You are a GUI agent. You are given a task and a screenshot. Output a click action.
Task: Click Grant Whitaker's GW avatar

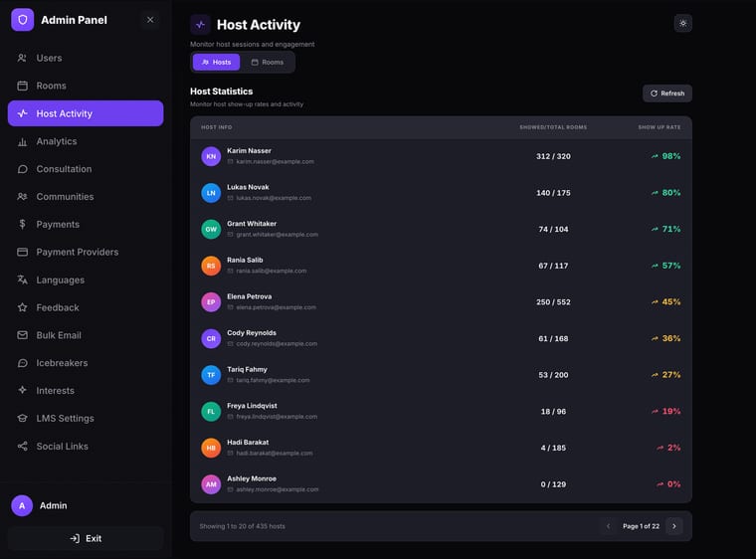pyautogui.click(x=211, y=229)
